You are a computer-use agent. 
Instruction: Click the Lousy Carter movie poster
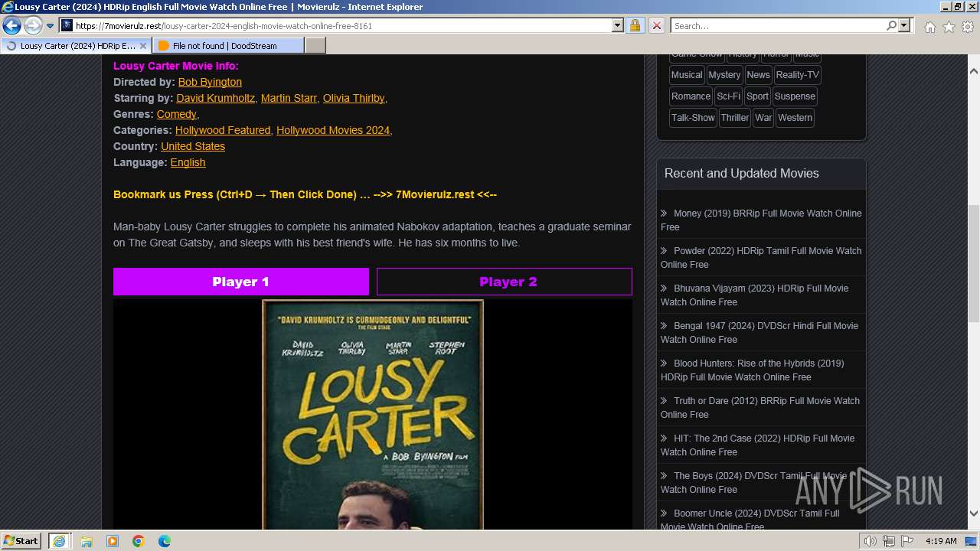tap(373, 414)
